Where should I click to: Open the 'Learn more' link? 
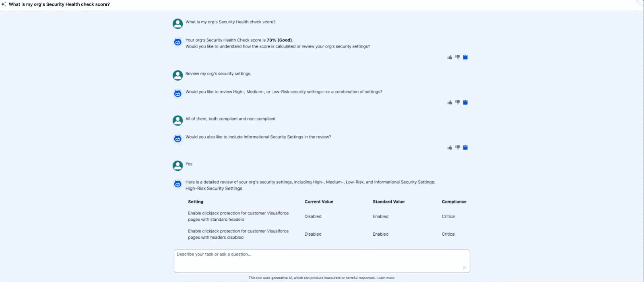[385, 278]
